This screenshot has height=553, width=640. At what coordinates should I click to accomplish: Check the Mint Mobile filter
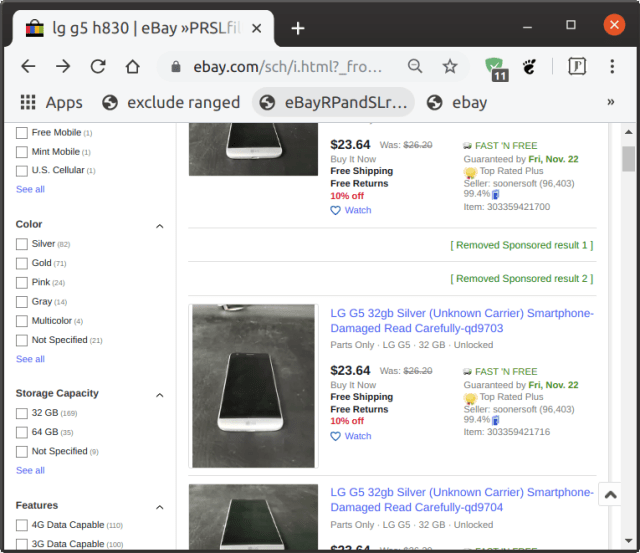click(x=22, y=152)
